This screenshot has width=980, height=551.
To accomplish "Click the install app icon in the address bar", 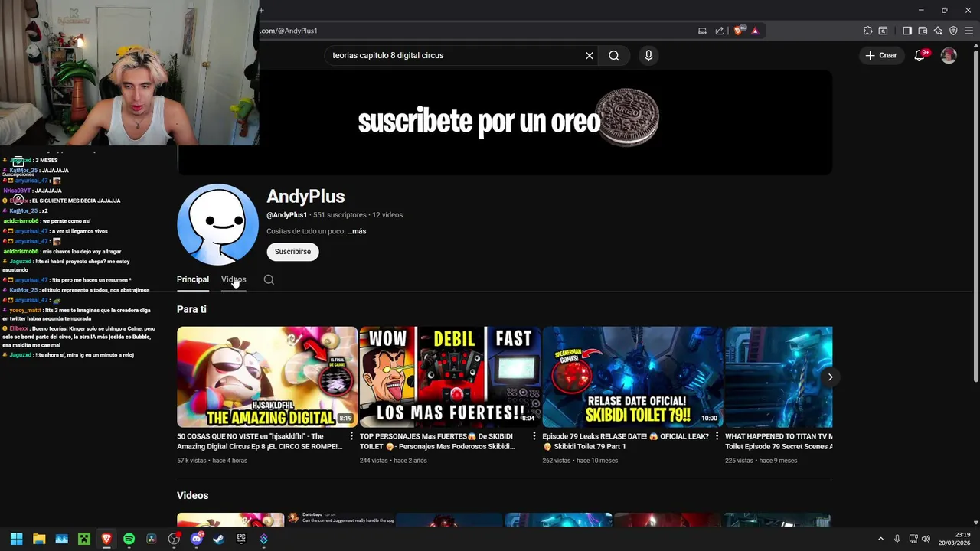I will [702, 31].
